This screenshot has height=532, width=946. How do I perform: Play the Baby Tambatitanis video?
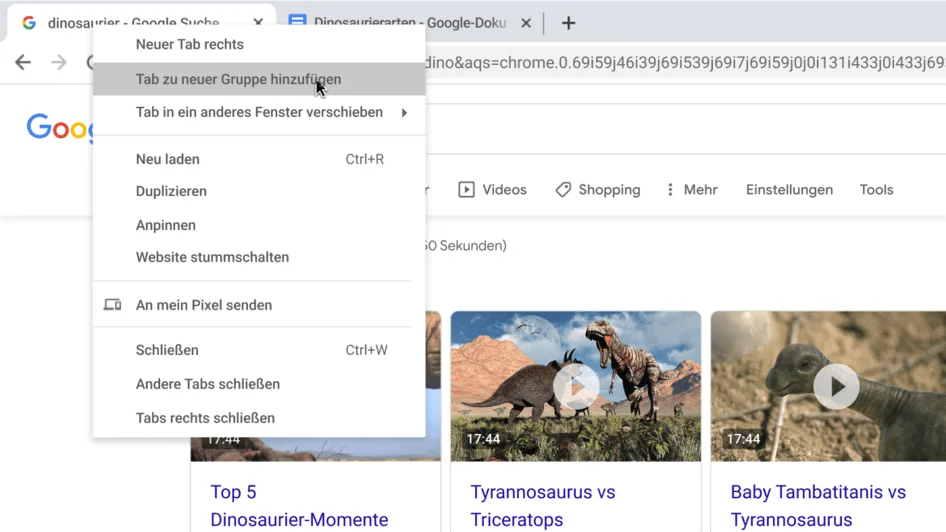[x=836, y=386]
